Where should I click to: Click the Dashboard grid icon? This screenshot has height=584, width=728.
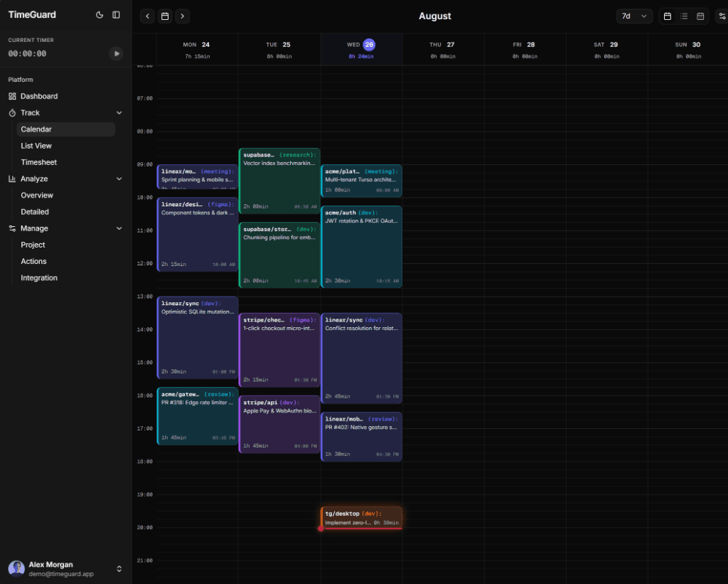pyautogui.click(x=12, y=96)
